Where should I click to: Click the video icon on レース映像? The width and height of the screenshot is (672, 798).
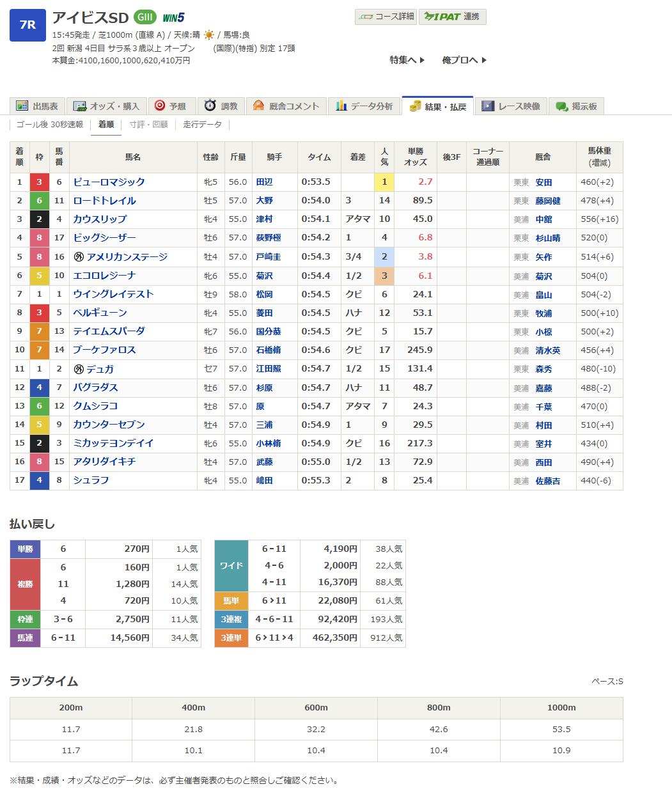coord(488,106)
